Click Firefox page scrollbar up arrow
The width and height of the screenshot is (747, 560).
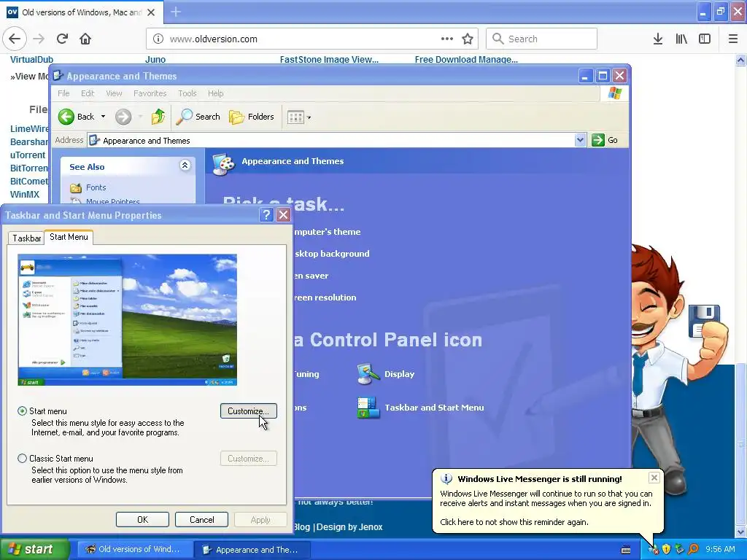pyautogui.click(x=741, y=60)
